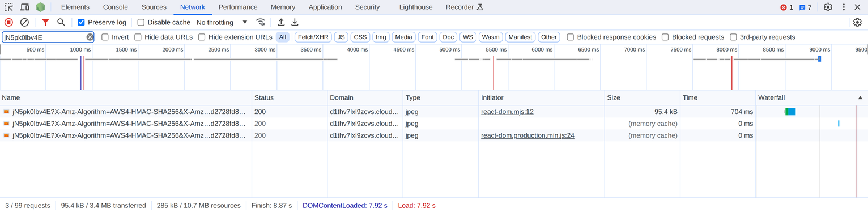Toggle the red filter funnel icon
868x212 pixels.
[45, 22]
